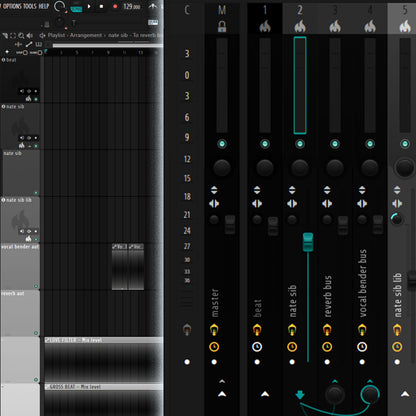Click the vocal bender bus name label
Viewport: 416px width, 416px height.
(363, 283)
